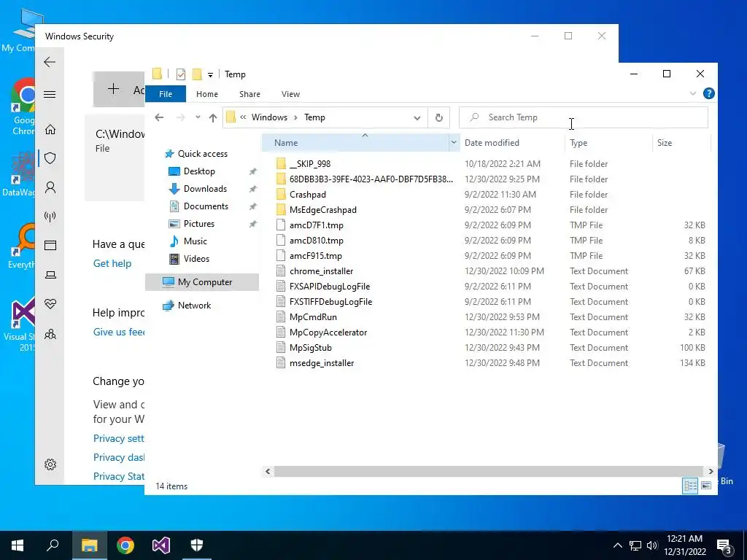
Task: Click the Up one level arrow
Action: point(213,117)
